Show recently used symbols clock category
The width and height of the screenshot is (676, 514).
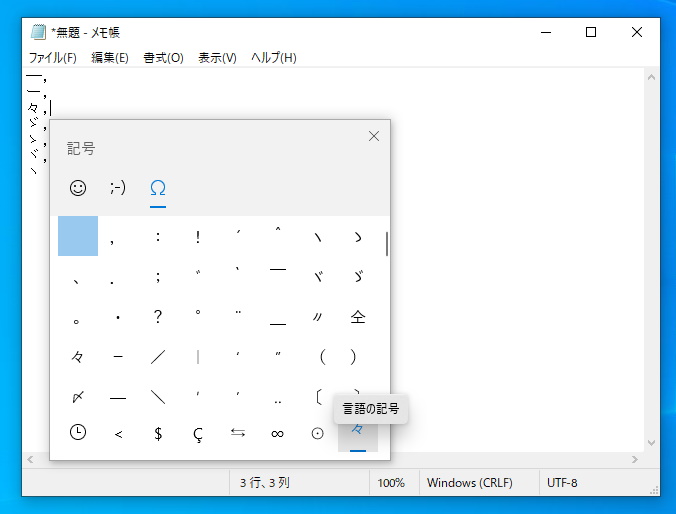click(78, 433)
